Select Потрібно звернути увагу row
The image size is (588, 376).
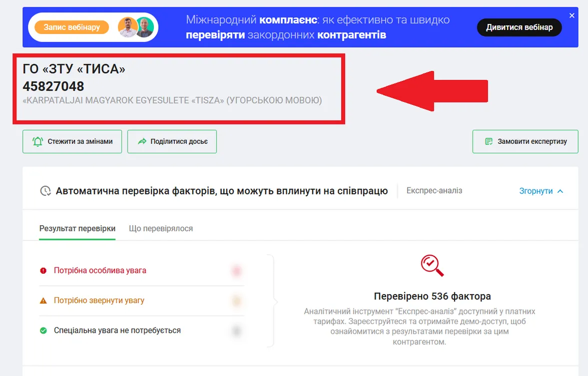point(142,301)
